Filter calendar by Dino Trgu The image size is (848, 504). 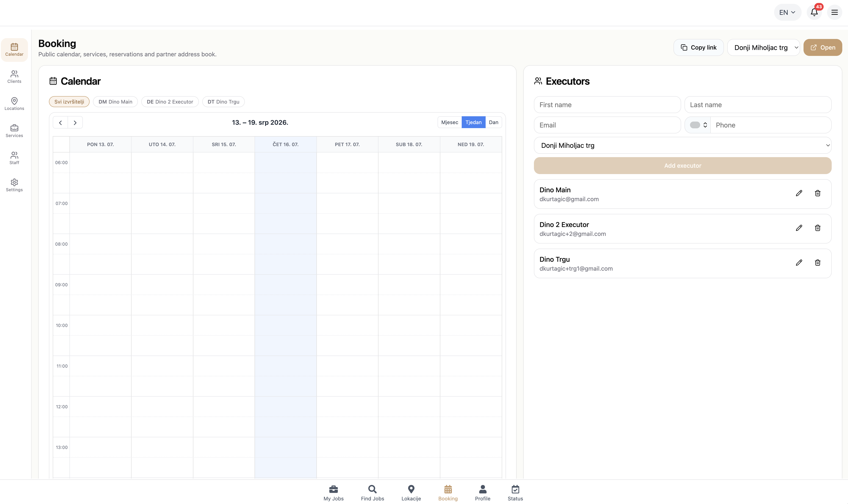pos(223,102)
